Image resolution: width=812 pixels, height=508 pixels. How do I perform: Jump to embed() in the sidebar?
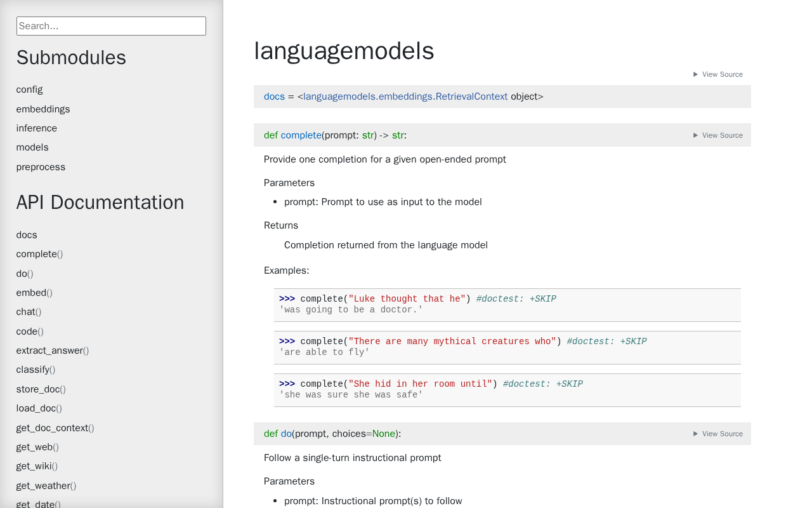tap(34, 293)
